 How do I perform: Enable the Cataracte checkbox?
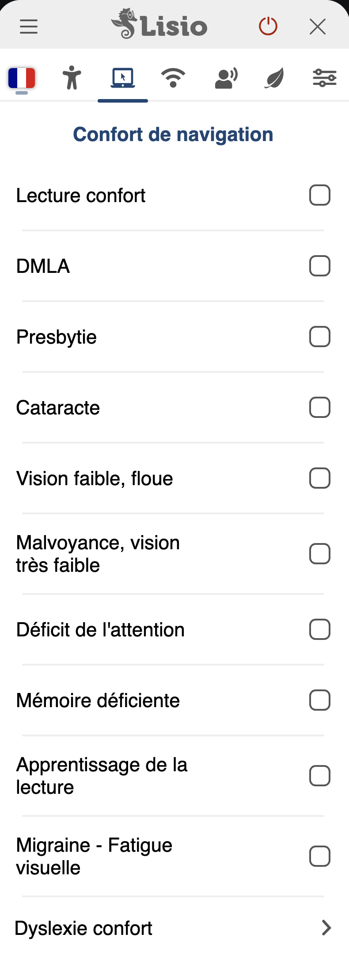pyautogui.click(x=320, y=408)
